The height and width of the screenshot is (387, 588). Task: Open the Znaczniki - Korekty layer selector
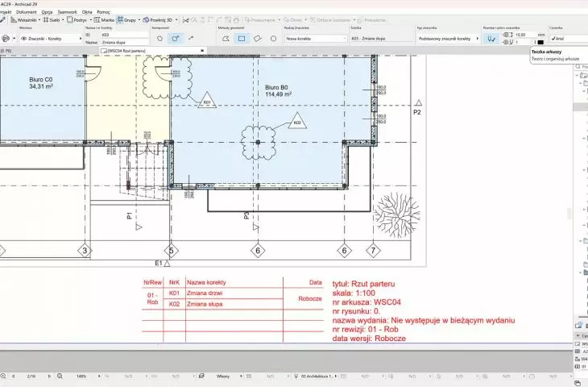pos(51,39)
